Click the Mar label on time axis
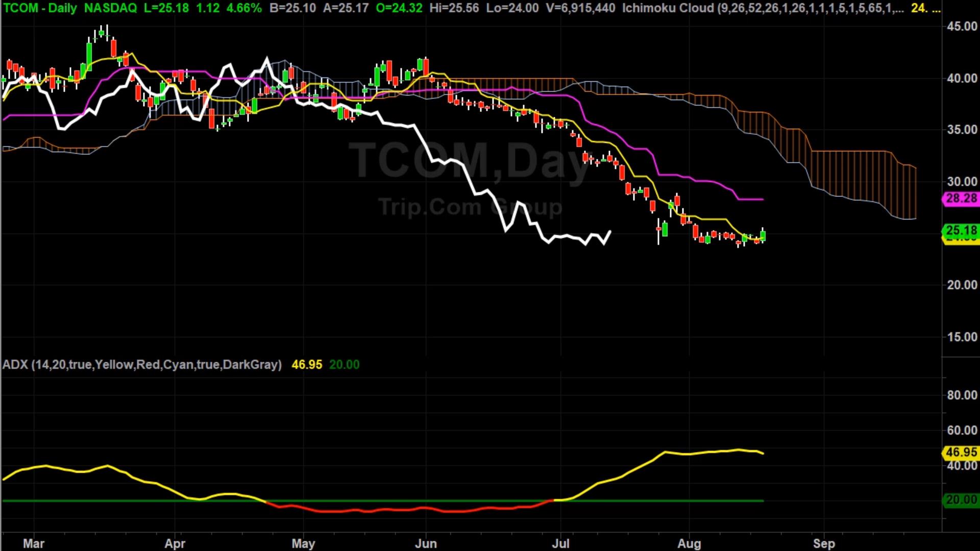Screen dimensions: 980x551 coord(34,543)
